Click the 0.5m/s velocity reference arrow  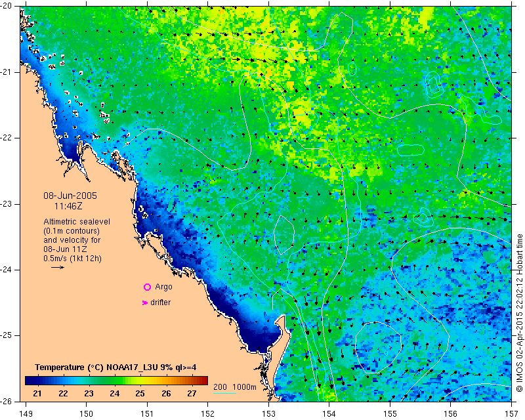(x=58, y=267)
